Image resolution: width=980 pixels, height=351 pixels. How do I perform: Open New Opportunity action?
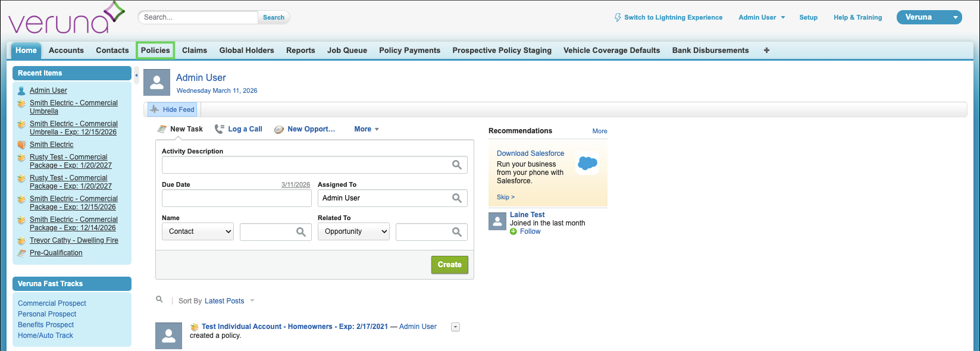(x=305, y=129)
